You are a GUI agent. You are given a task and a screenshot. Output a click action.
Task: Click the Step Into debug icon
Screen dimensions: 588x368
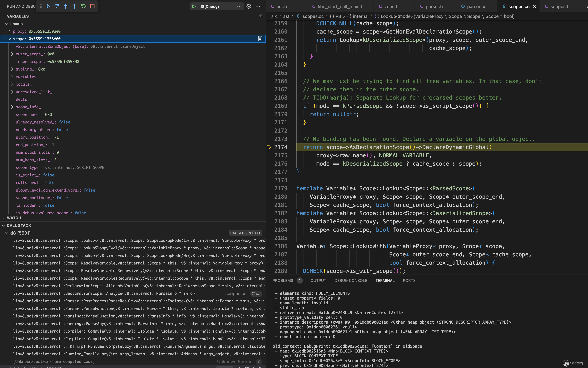[66, 6]
